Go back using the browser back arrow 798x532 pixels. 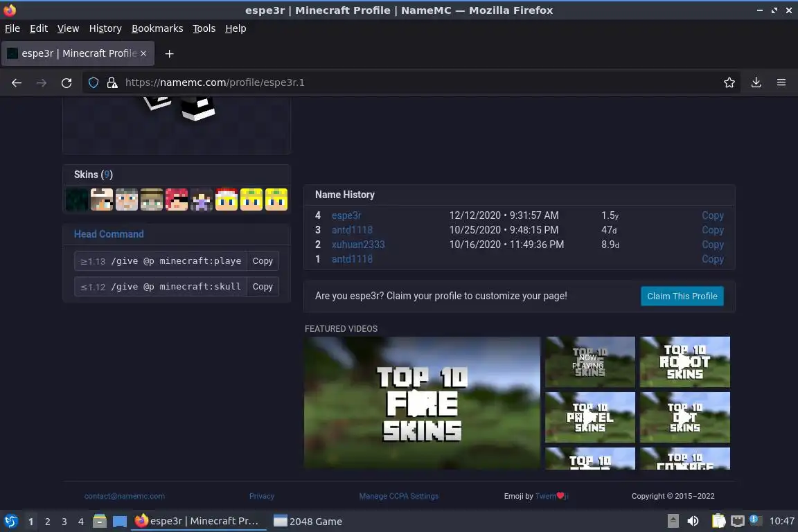click(x=17, y=82)
